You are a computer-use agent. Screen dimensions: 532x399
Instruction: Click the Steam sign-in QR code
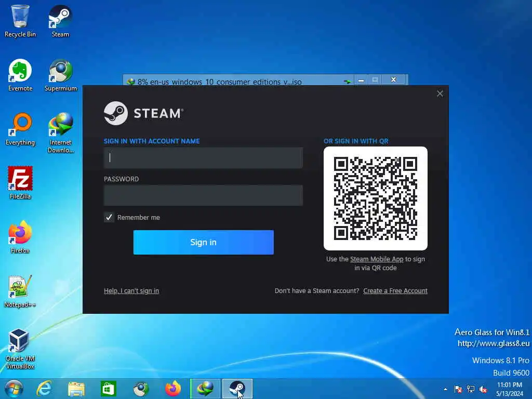[376, 198]
